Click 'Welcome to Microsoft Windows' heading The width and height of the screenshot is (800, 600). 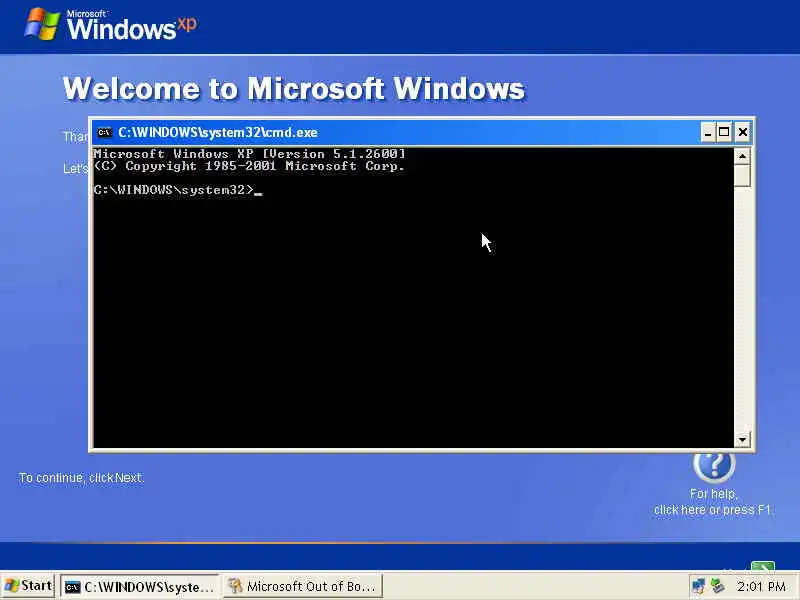294,88
